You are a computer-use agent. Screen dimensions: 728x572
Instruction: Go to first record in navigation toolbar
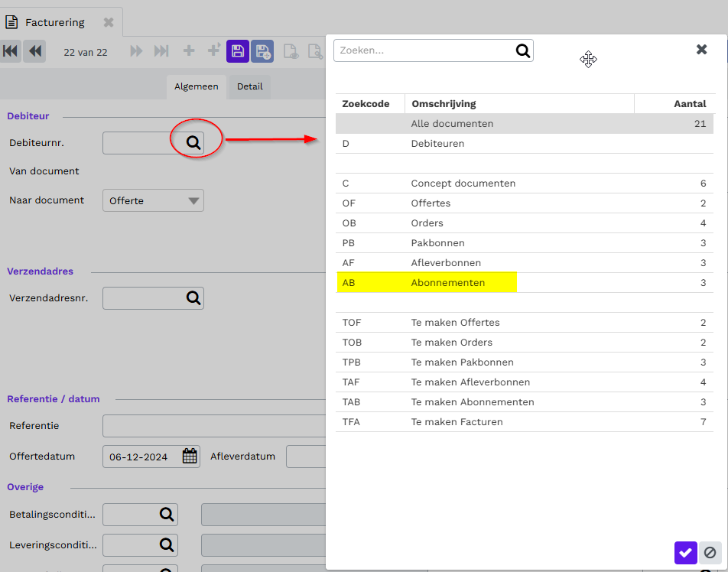pos(10,51)
